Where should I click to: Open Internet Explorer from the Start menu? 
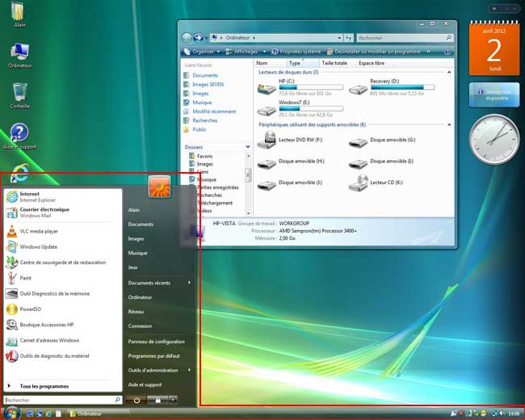62,197
